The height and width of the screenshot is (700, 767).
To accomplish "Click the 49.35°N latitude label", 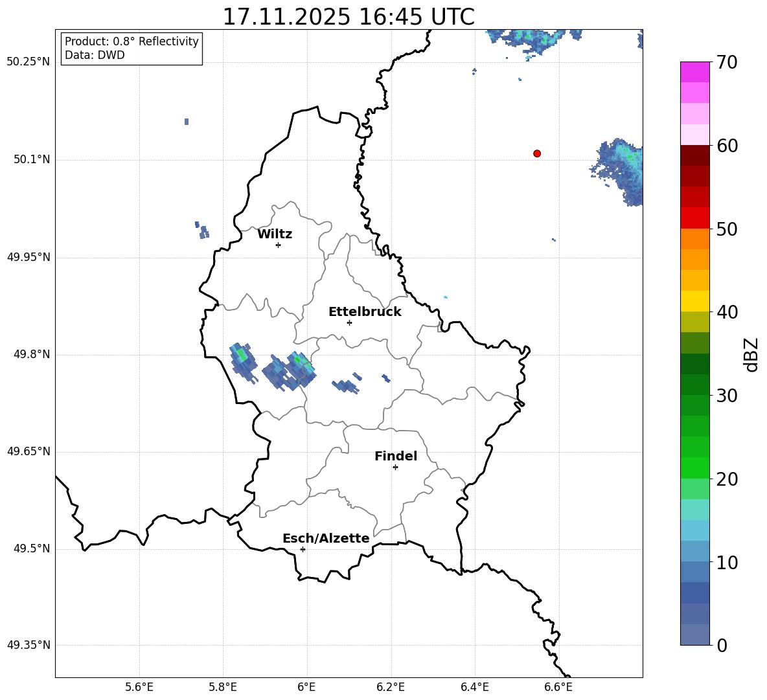I will [x=29, y=645].
